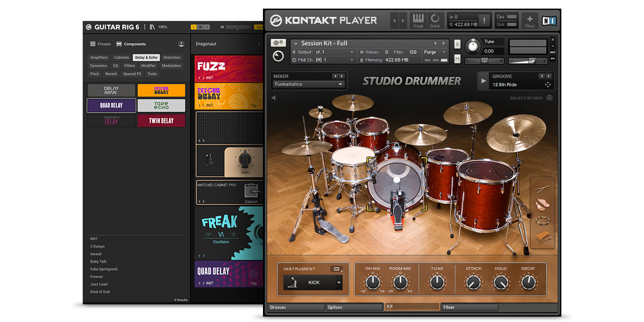Toggle the right input channel R in Guitar Rig

(207, 27)
